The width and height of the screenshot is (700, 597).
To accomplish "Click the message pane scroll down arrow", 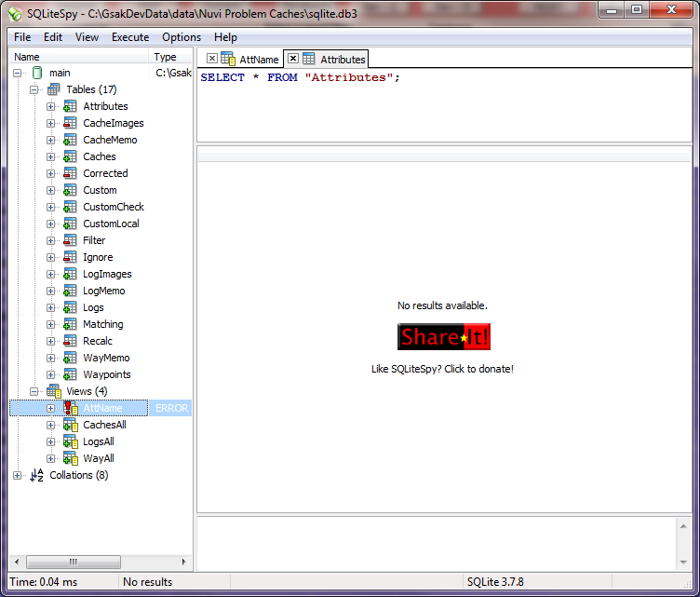I will point(683,563).
